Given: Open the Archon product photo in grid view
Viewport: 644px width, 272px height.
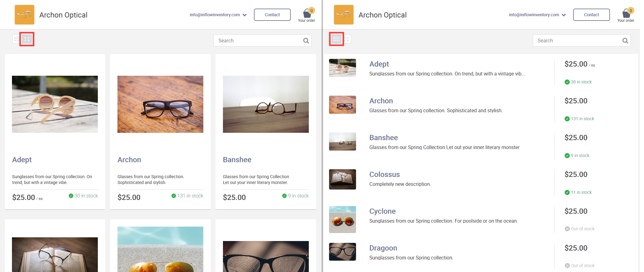Looking at the screenshot, I should point(160,104).
